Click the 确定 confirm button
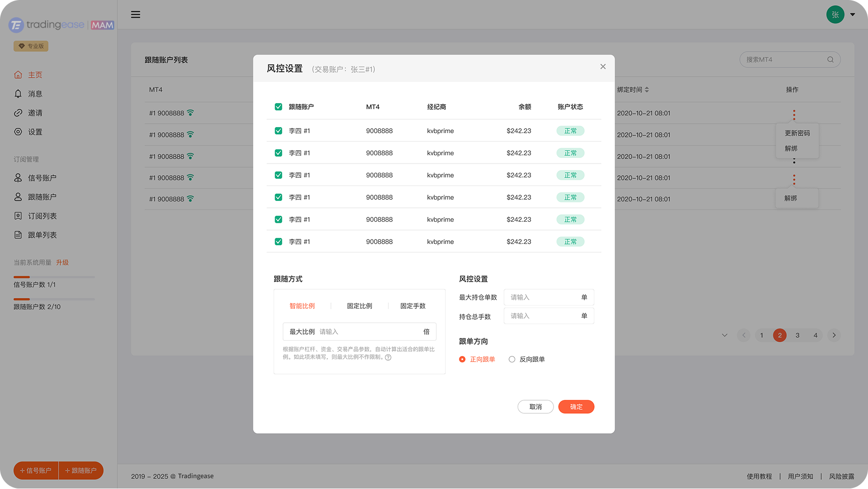 click(576, 407)
